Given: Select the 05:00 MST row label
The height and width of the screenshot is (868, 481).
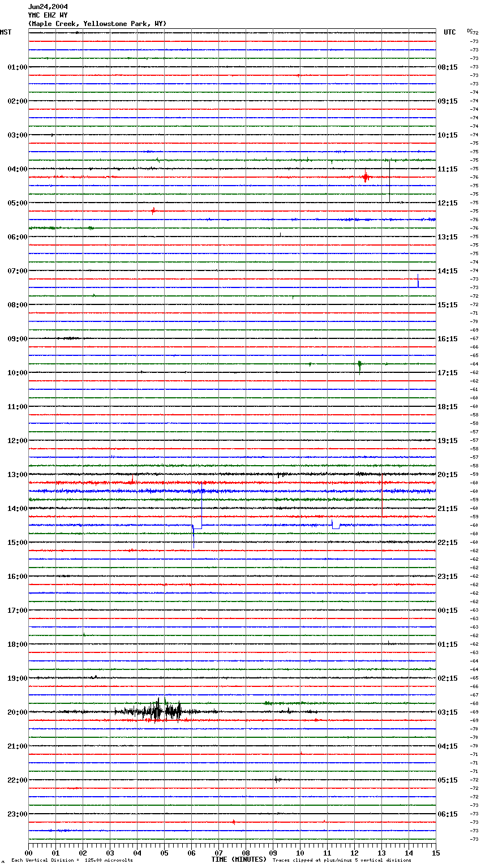Looking at the screenshot, I should (x=17, y=203).
